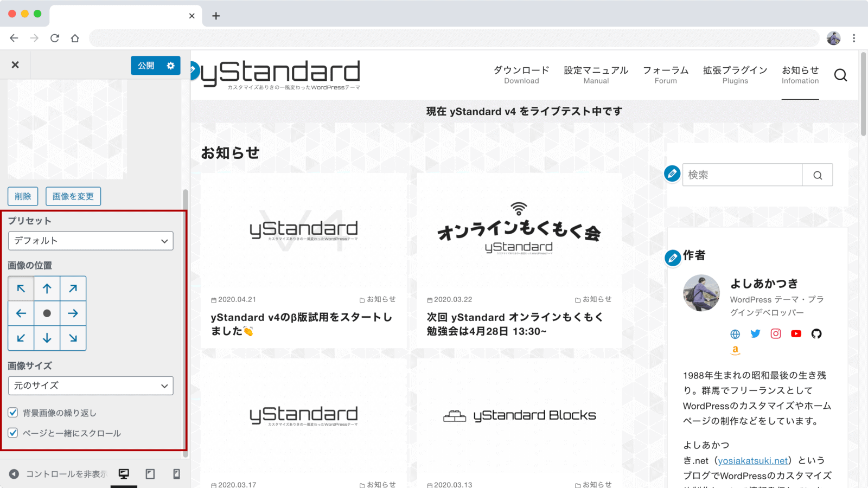
Task: Set image position to center dot
Action: click(47, 313)
